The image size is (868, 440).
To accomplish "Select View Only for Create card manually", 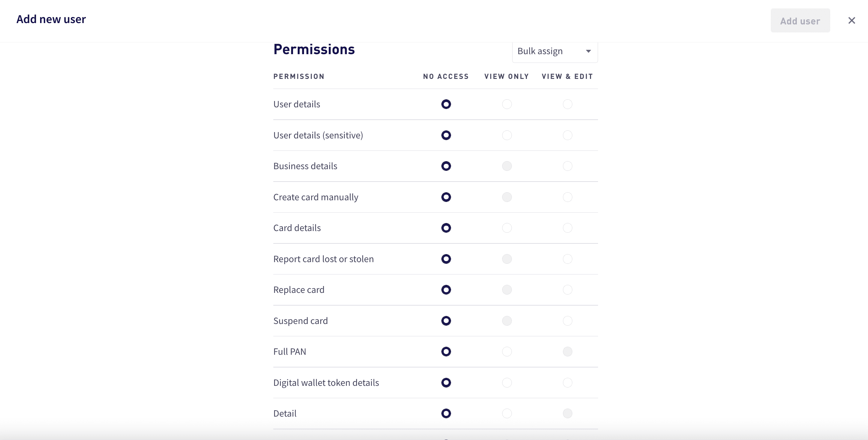I will point(507,197).
